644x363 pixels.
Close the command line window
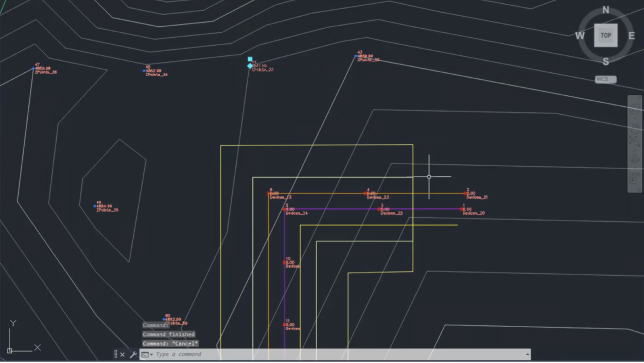pyautogui.click(x=122, y=354)
